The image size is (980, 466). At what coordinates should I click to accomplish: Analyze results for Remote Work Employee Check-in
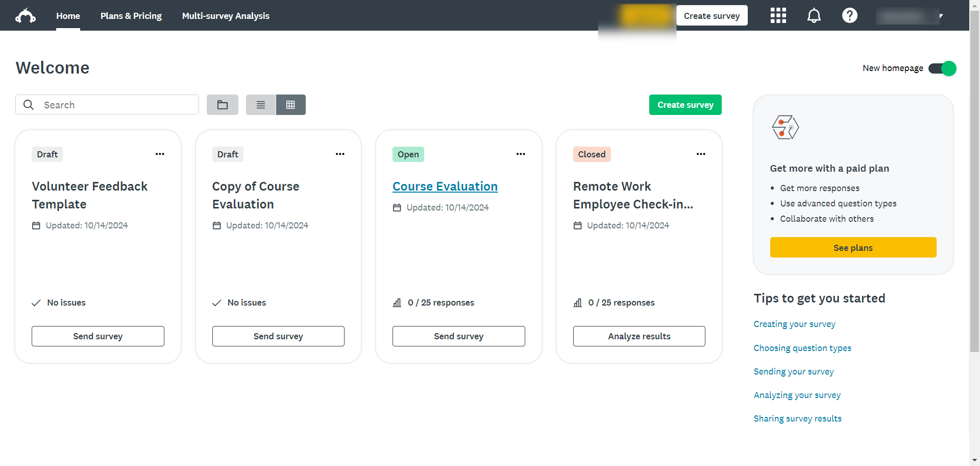click(x=639, y=336)
